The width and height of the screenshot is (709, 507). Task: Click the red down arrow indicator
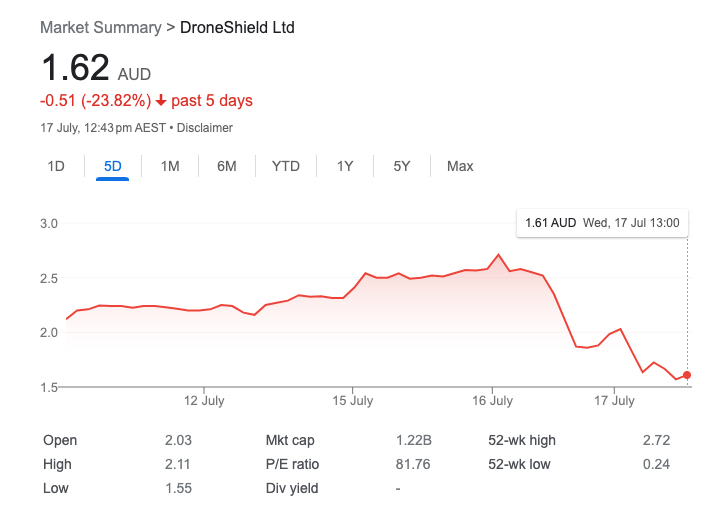(x=160, y=101)
